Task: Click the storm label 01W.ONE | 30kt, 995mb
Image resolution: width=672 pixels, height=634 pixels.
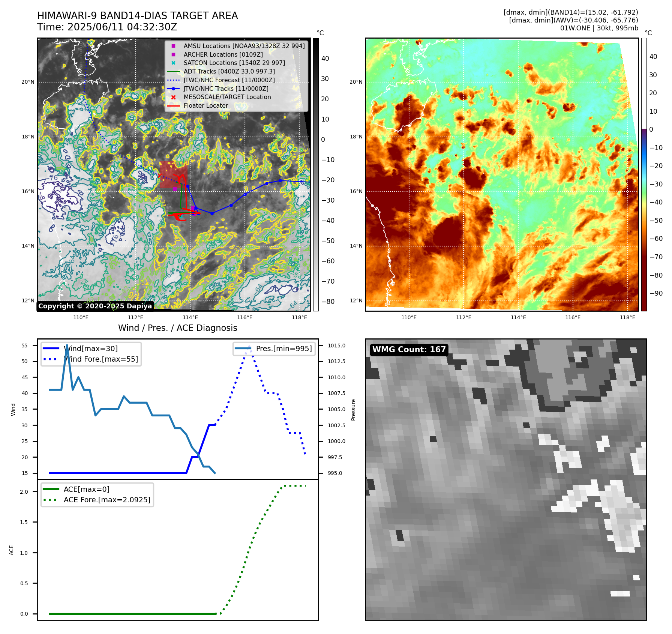Action: point(599,28)
